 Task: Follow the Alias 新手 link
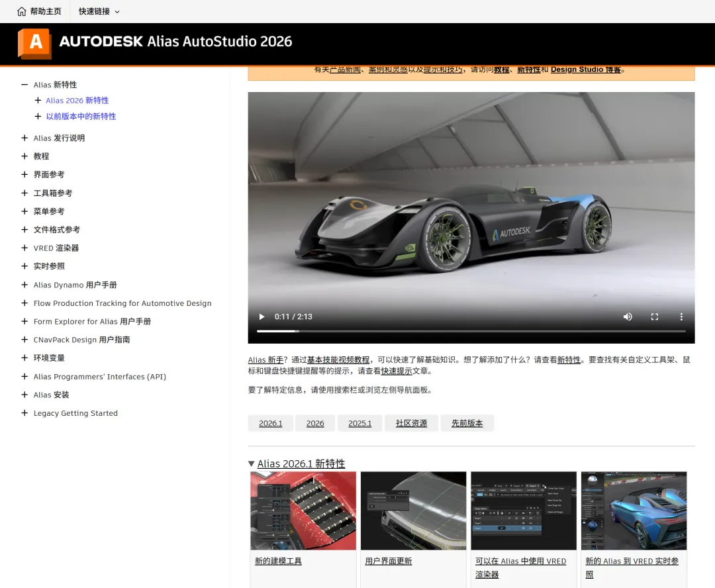click(x=265, y=360)
